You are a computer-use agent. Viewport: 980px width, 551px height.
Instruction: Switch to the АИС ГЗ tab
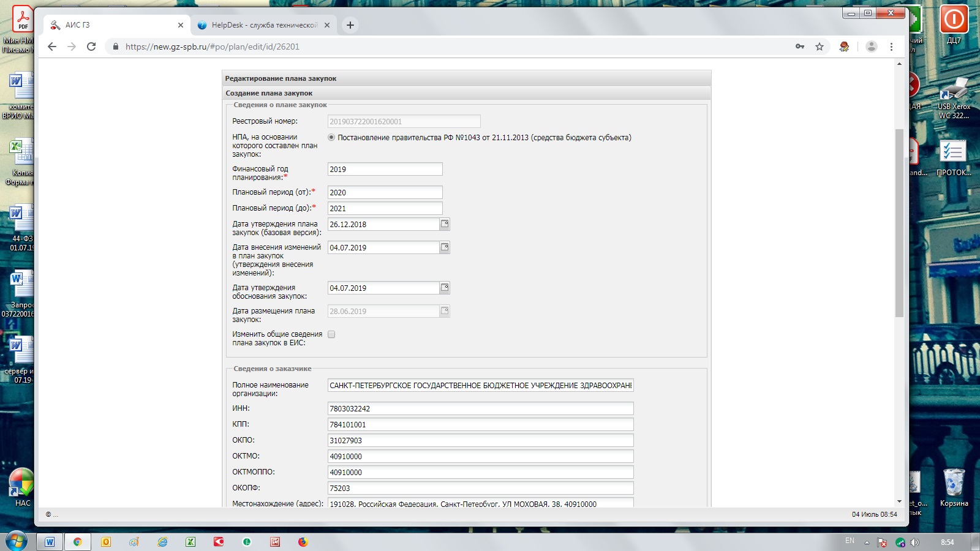click(116, 25)
